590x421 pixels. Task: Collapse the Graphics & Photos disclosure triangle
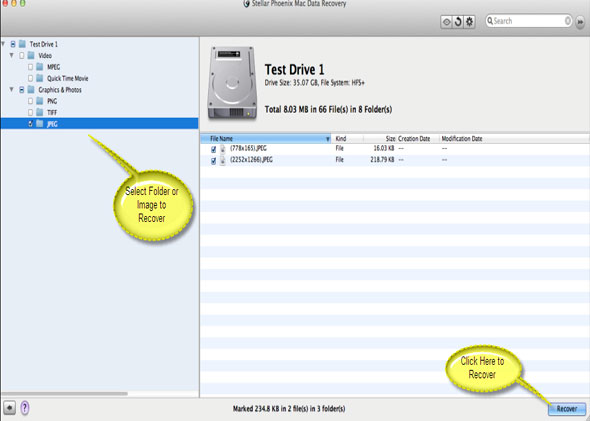(12, 89)
